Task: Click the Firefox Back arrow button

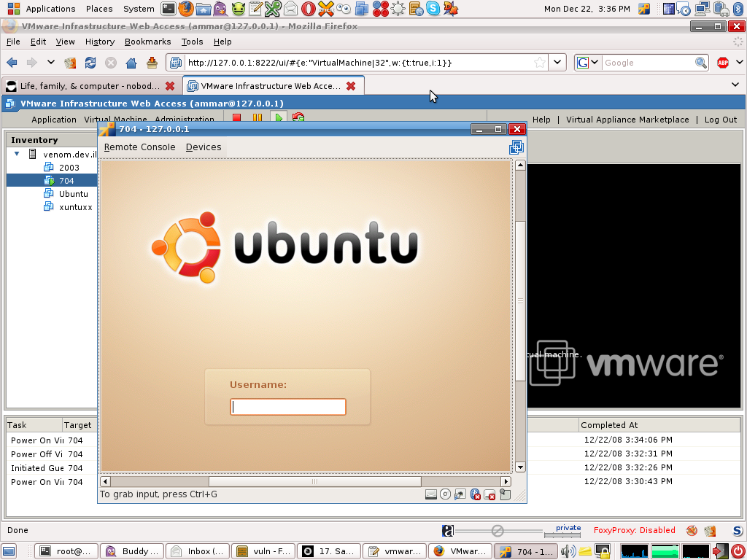Action: (x=12, y=63)
